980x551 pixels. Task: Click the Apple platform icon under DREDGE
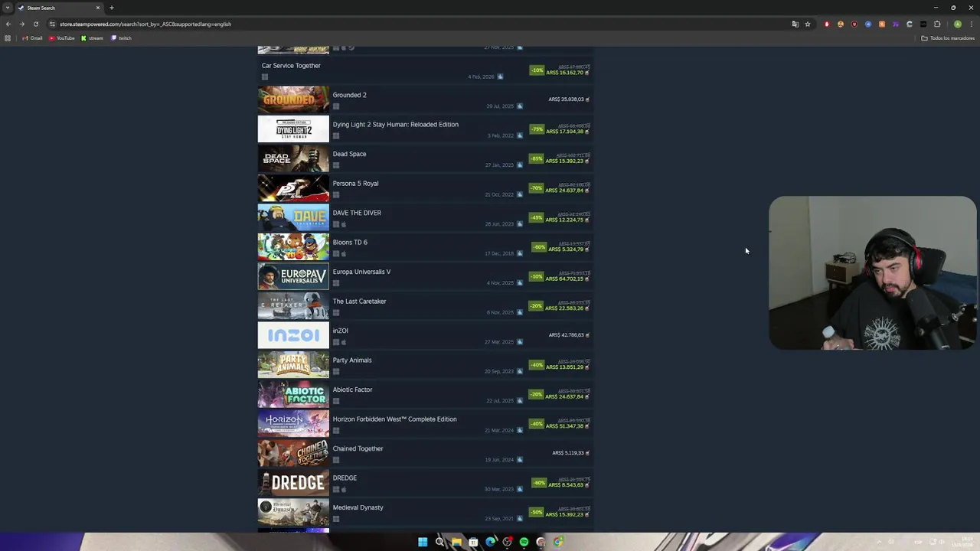tap(343, 490)
